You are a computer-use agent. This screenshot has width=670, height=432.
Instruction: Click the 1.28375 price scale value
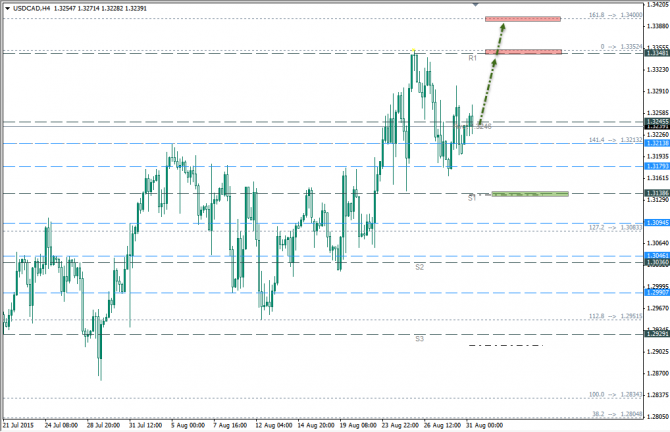point(658,395)
